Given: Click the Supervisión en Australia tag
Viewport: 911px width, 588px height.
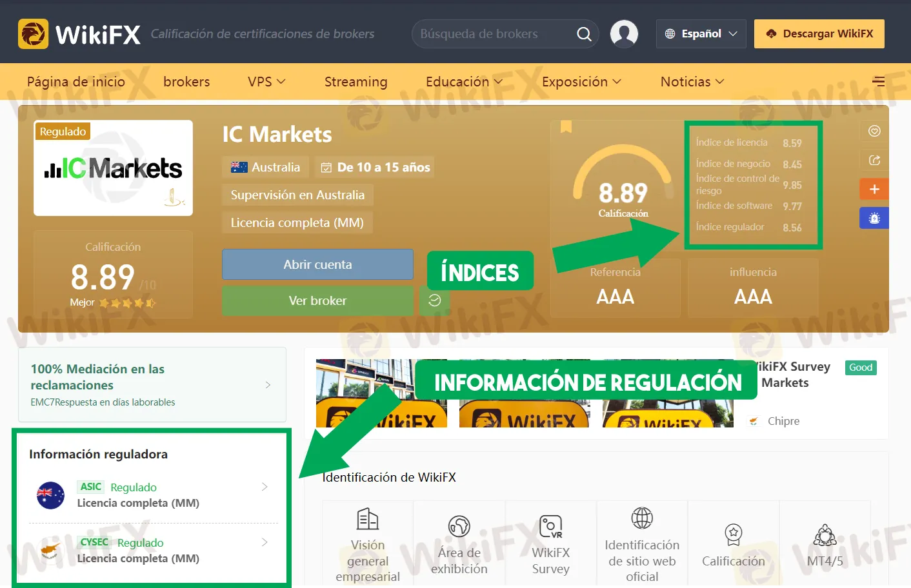Looking at the screenshot, I should 297,195.
